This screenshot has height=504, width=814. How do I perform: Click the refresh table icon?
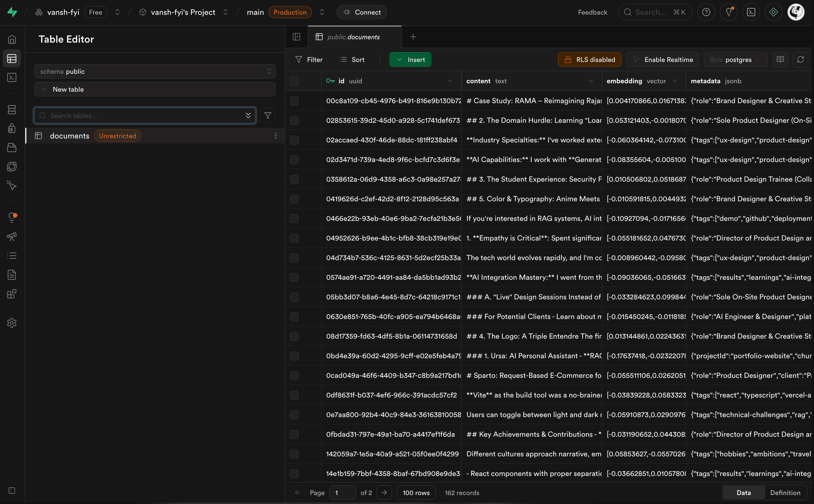800,60
